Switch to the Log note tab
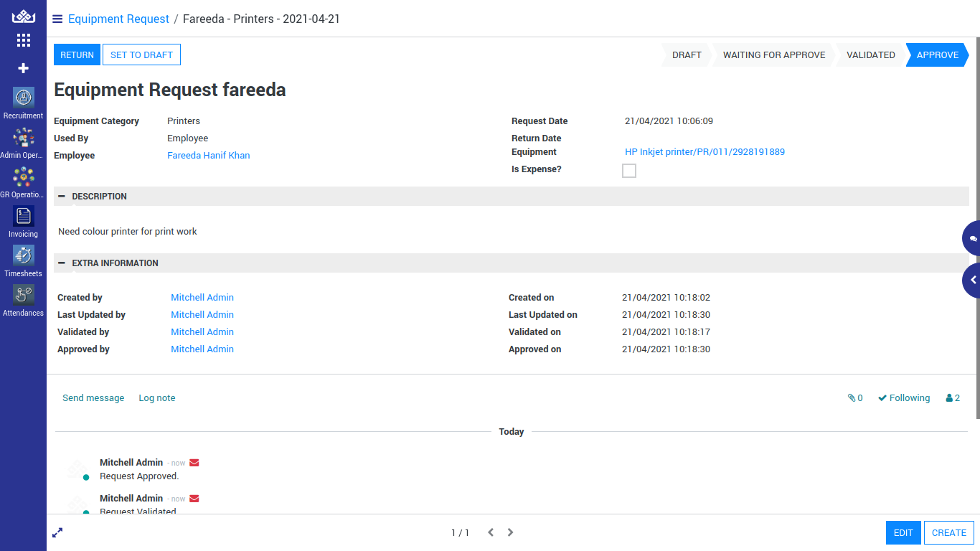 (156, 398)
